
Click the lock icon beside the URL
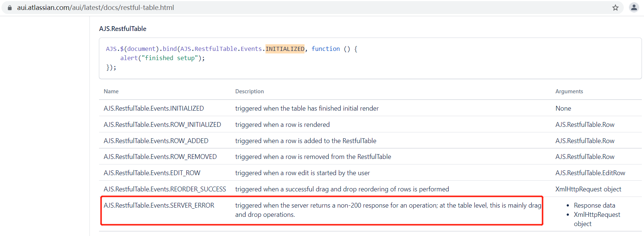click(10, 8)
